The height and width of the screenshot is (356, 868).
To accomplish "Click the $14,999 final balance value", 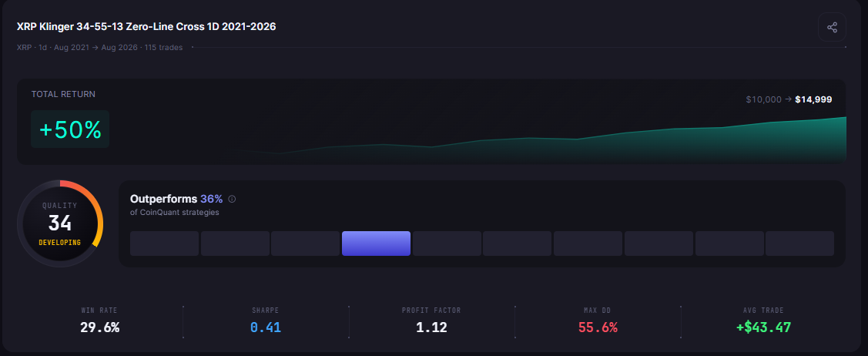I will click(813, 99).
